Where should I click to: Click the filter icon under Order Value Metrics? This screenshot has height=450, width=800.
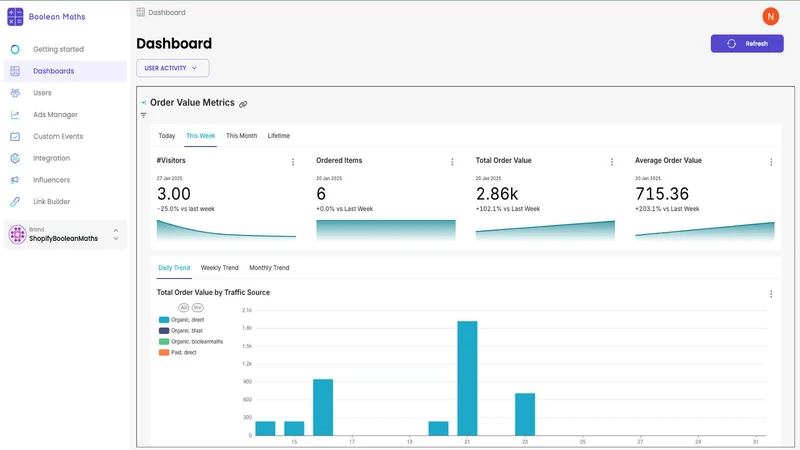[x=143, y=115]
